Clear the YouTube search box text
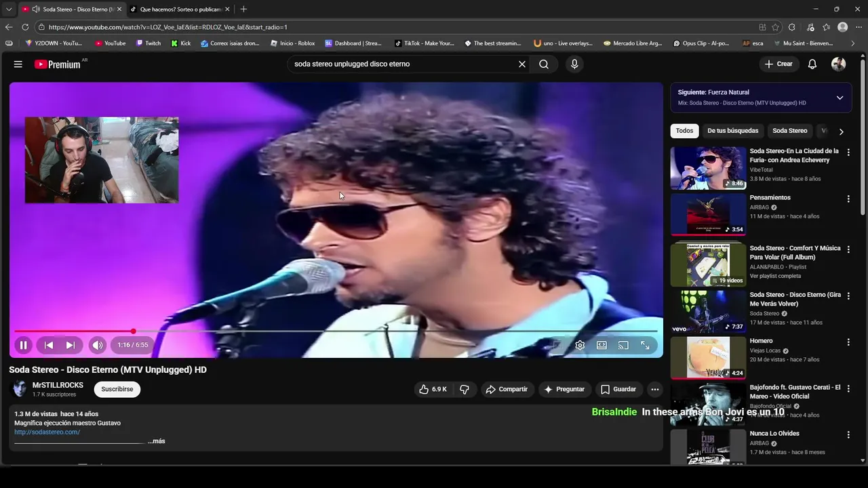 (x=522, y=64)
